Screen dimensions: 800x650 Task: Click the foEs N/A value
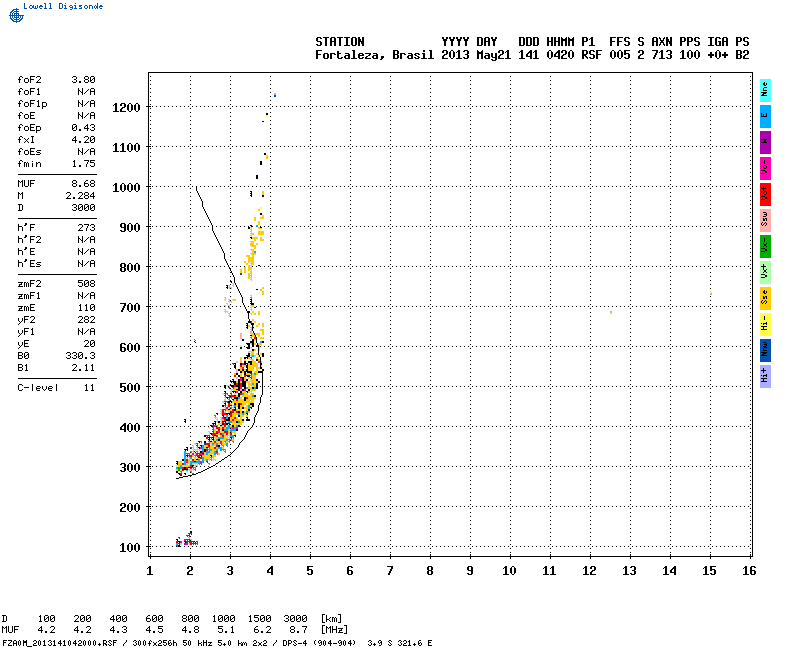[86, 152]
